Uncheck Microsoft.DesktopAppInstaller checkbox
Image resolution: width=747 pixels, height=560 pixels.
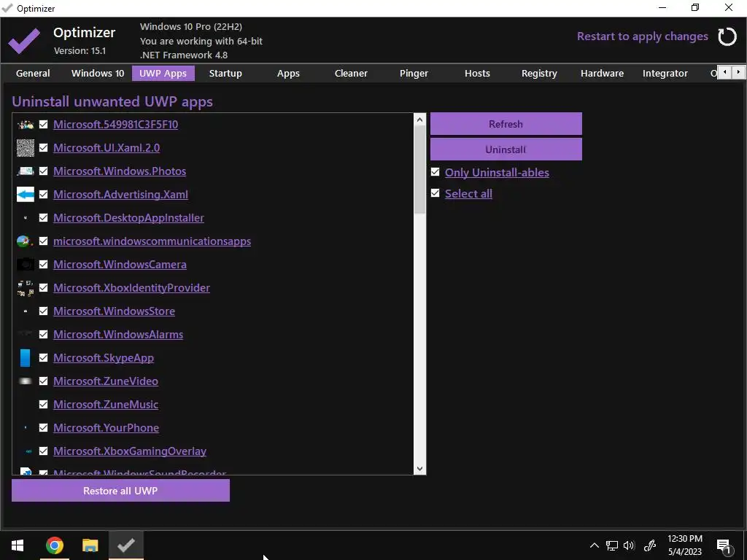pos(43,217)
